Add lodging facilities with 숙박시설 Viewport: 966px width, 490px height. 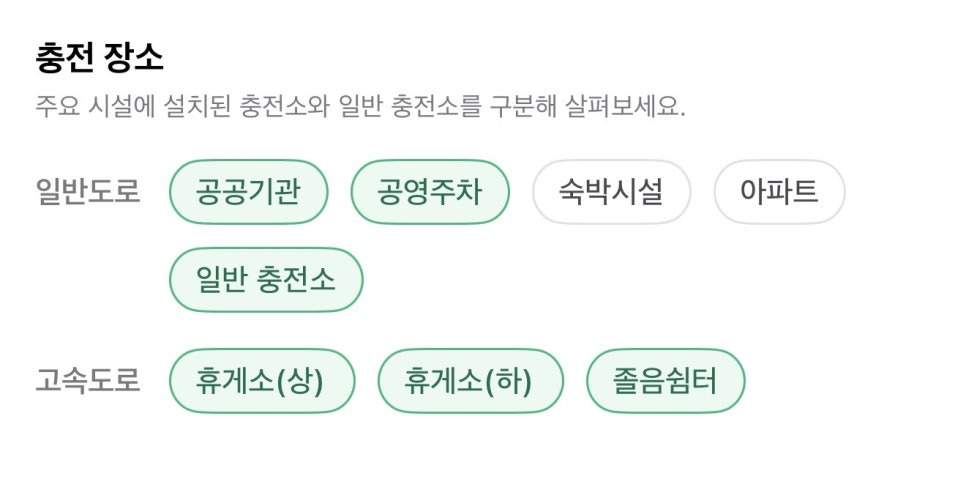(x=611, y=192)
